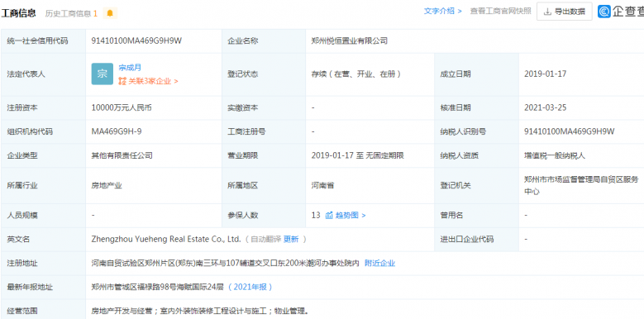Click the 参保人数 label cell
This screenshot has height=319, width=644.
264,215
